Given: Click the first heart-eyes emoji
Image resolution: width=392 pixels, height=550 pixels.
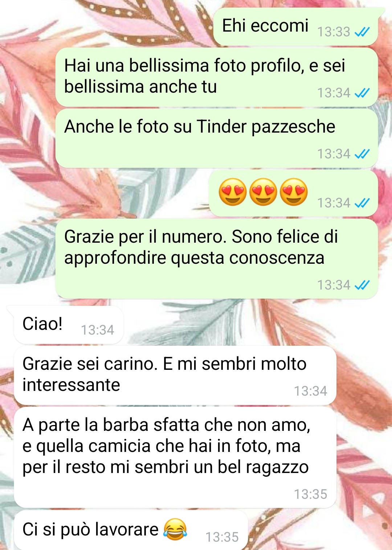Looking at the screenshot, I should pos(233,192).
